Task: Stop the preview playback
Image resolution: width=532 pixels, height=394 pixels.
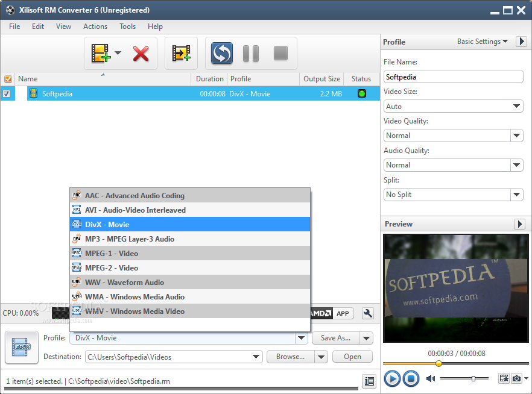Action: coord(411,378)
